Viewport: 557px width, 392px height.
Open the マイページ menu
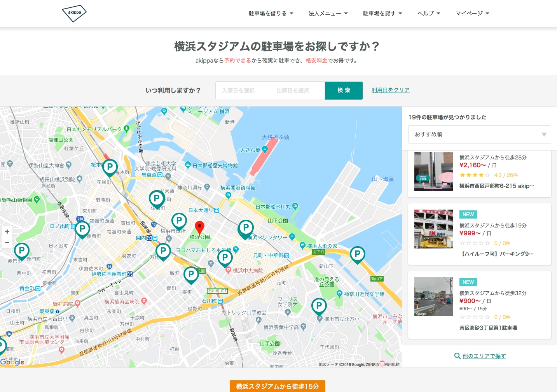click(x=472, y=14)
